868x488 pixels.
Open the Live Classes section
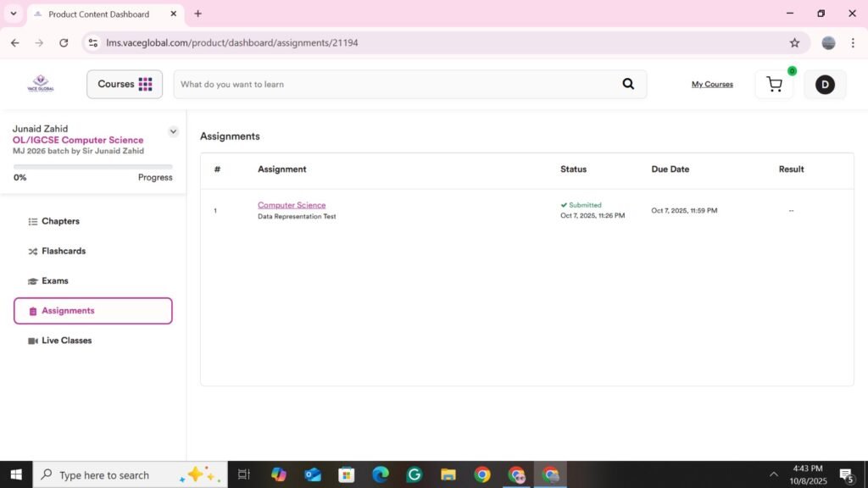pyautogui.click(x=66, y=341)
